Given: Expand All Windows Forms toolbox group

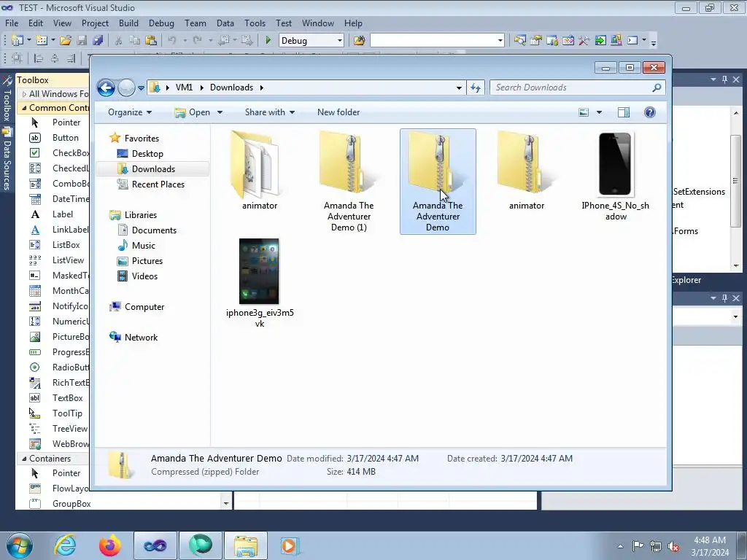Looking at the screenshot, I should [24, 94].
